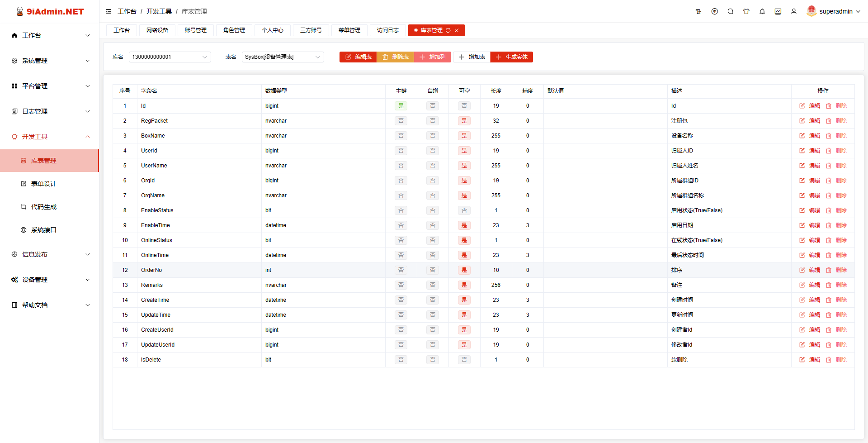Click the notification bell icon

(x=762, y=11)
